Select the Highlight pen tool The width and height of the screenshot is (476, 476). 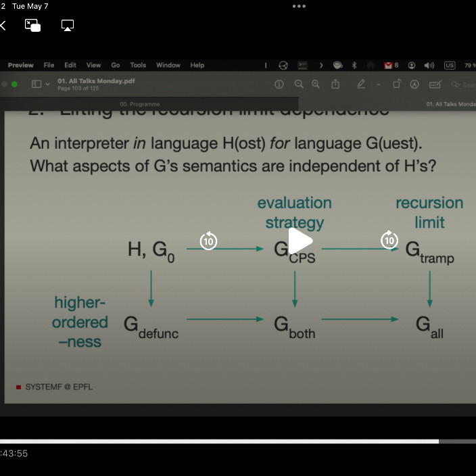[361, 85]
